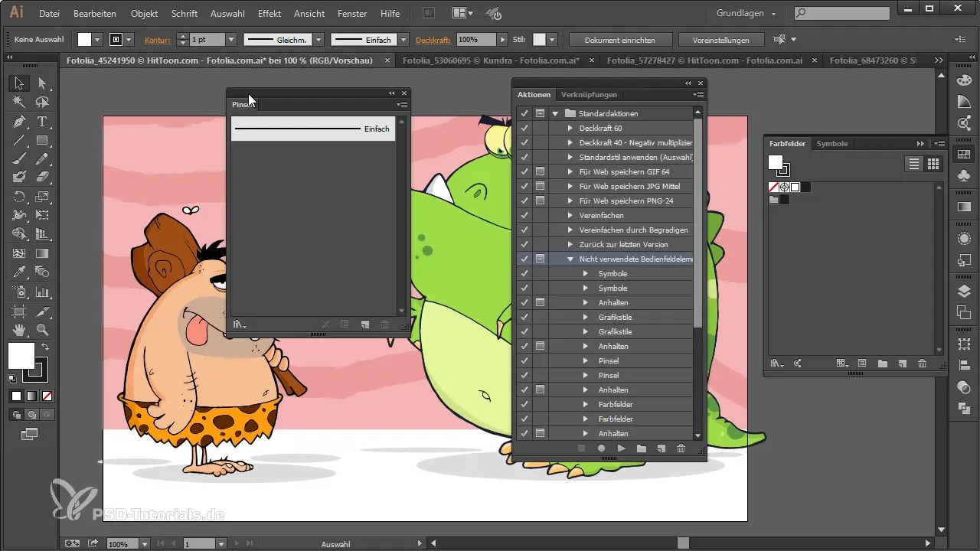Screen dimensions: 980x551
Task: Create new action set folder icon
Action: click(x=642, y=448)
